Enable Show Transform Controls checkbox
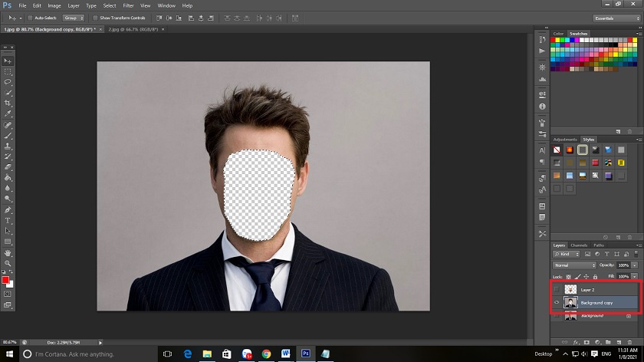 pos(95,18)
